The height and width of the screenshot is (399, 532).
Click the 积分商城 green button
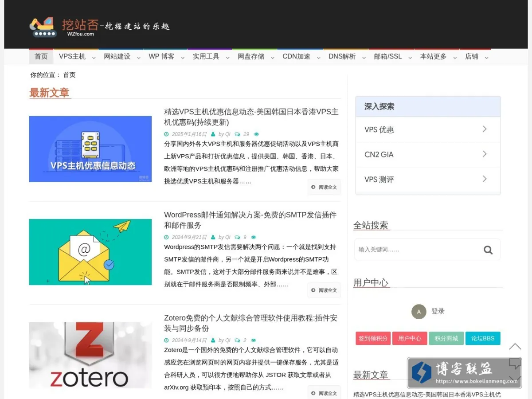tap(446, 338)
